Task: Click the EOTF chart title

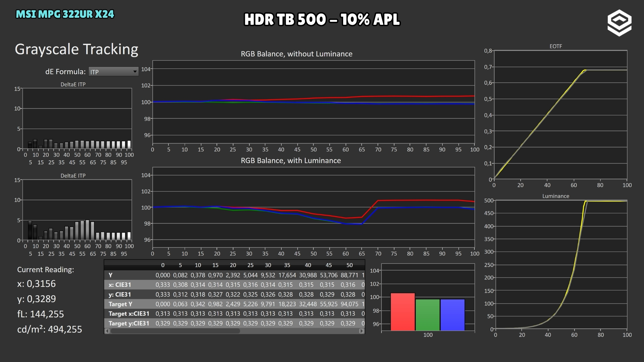Action: pyautogui.click(x=555, y=46)
